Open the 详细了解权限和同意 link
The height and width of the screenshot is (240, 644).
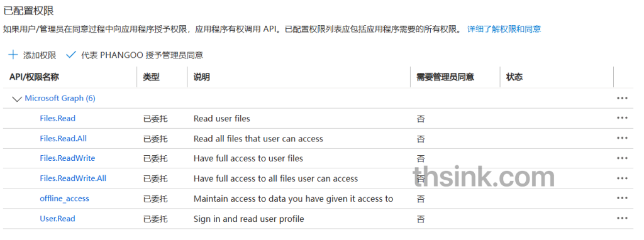pyautogui.click(x=504, y=29)
